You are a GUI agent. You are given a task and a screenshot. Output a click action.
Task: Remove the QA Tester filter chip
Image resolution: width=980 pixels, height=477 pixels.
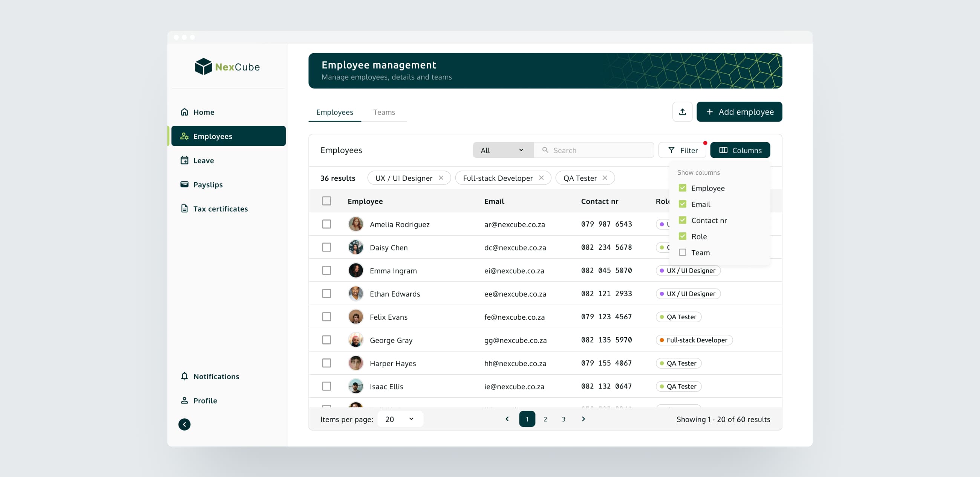coord(605,178)
